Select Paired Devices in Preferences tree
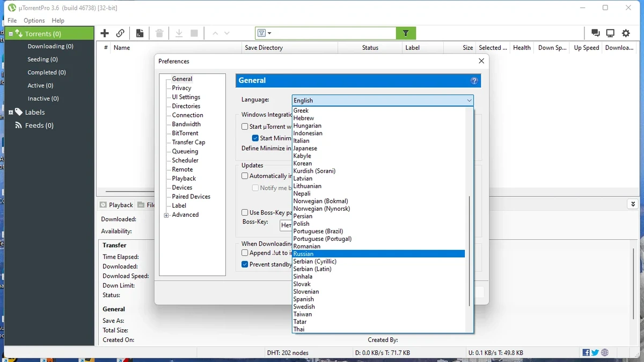Image resolution: width=644 pixels, height=362 pixels. [191, 197]
